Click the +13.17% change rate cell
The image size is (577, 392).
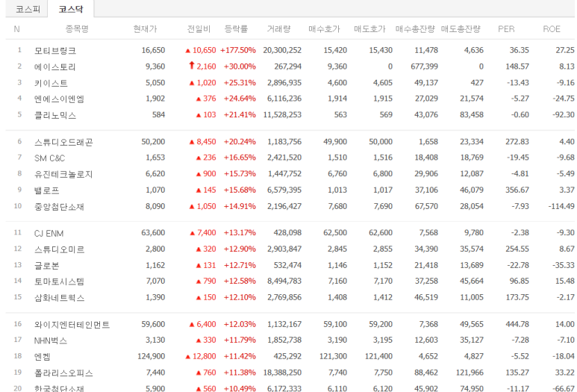240,233
